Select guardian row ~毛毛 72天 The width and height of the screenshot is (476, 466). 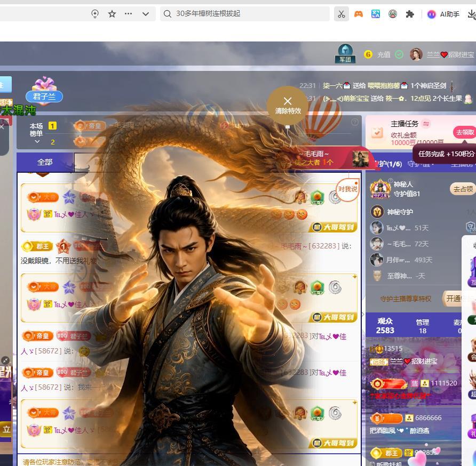tap(413, 244)
